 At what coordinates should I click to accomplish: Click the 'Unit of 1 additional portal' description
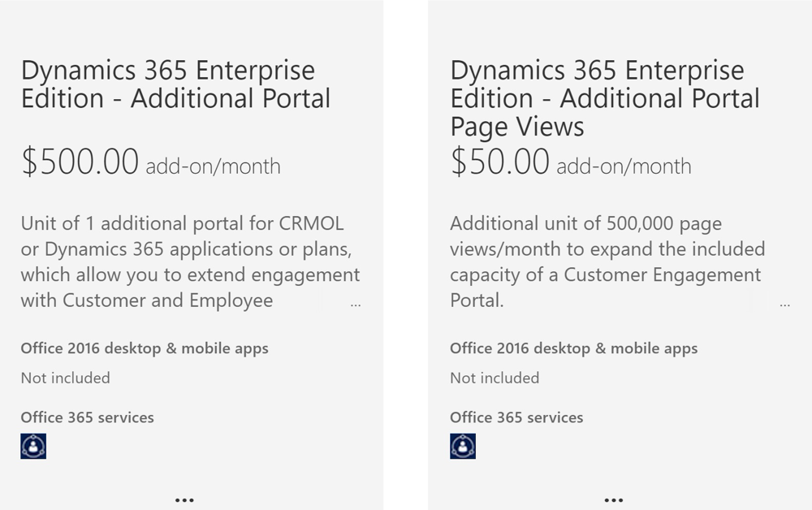(191, 261)
